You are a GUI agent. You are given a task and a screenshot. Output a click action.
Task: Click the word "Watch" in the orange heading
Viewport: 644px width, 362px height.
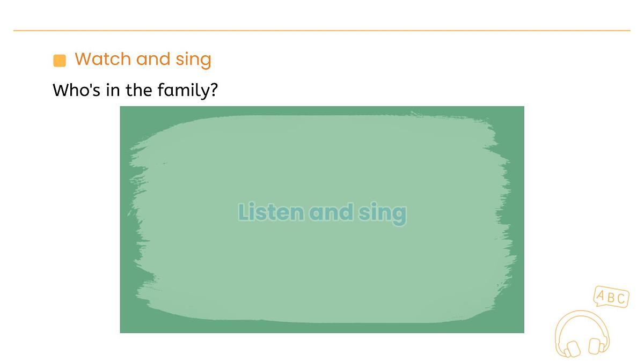click(103, 58)
